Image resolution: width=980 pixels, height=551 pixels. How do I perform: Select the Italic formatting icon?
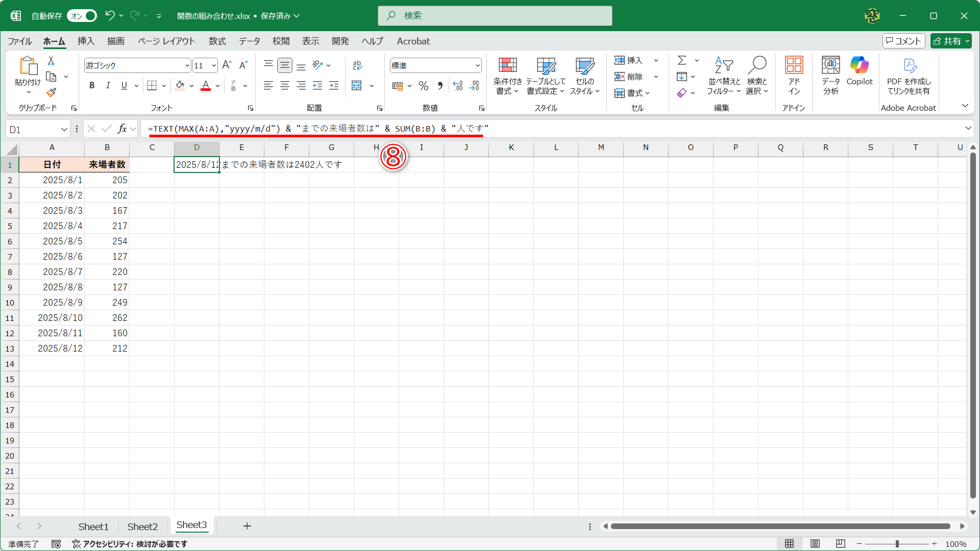pyautogui.click(x=108, y=85)
